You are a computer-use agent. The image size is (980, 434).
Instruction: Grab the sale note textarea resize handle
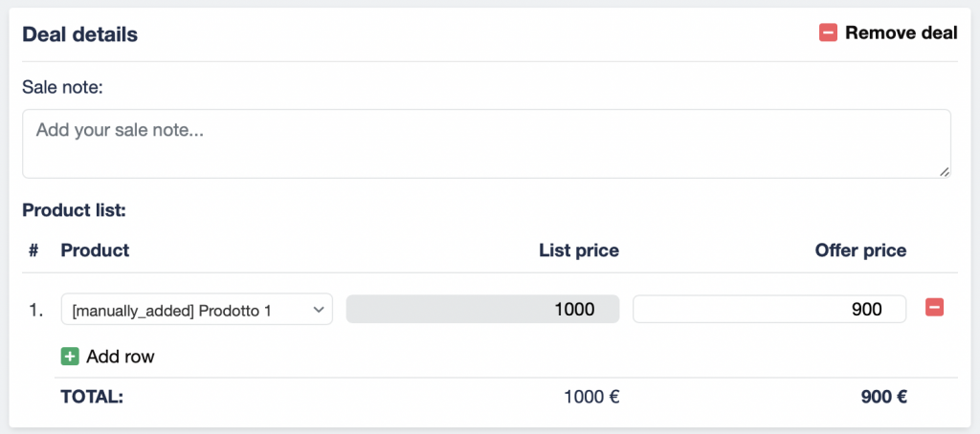coord(945,171)
